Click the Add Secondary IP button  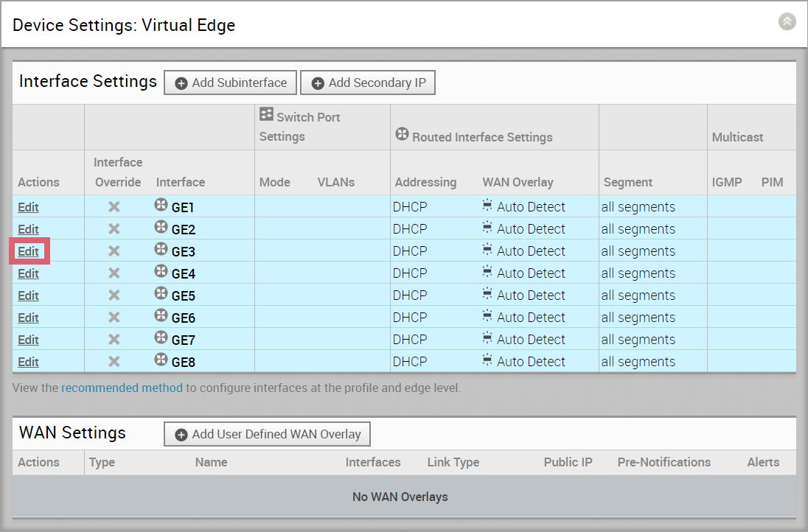tap(368, 83)
